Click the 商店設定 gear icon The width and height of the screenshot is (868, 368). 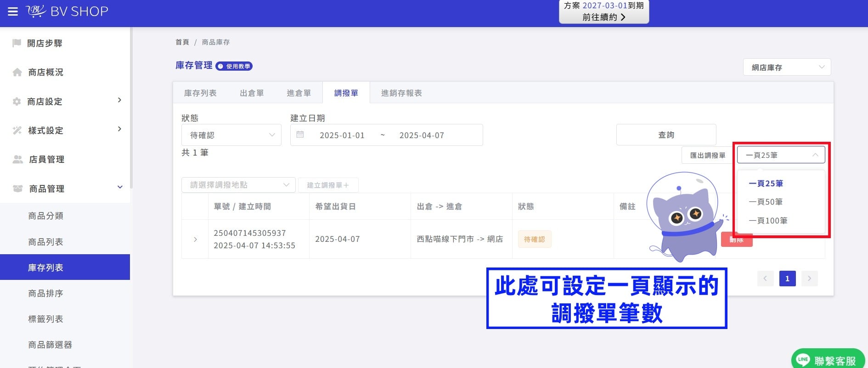click(x=17, y=101)
